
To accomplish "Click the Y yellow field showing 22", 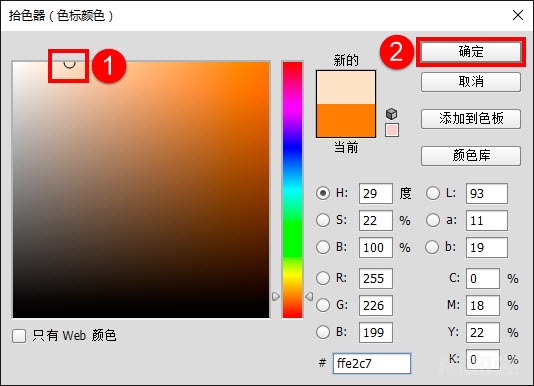I will 483,332.
